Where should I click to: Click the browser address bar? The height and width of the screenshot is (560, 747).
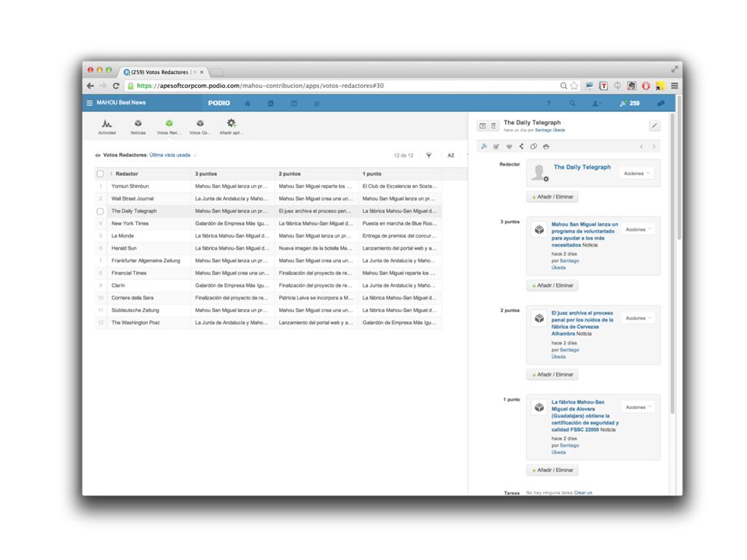click(x=343, y=86)
